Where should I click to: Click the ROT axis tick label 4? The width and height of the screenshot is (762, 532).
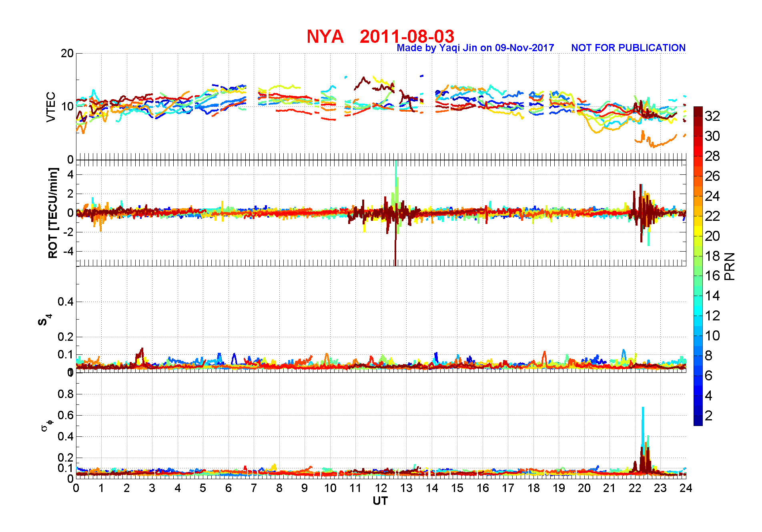point(70,174)
